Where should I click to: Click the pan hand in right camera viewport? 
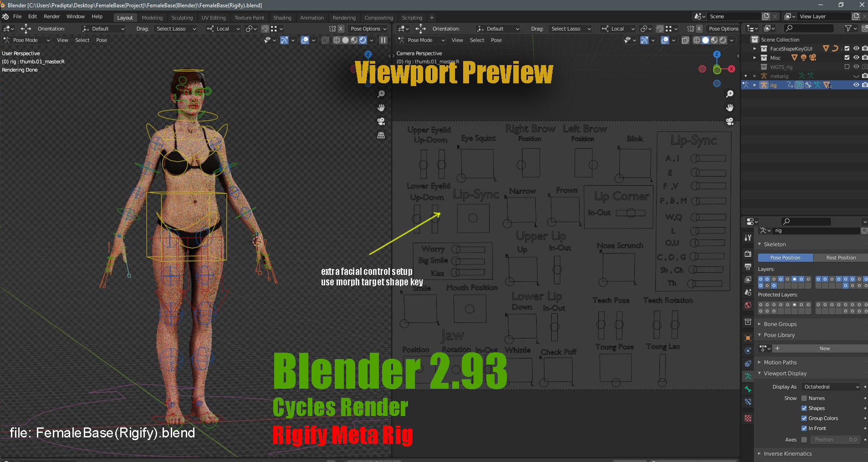[730, 108]
